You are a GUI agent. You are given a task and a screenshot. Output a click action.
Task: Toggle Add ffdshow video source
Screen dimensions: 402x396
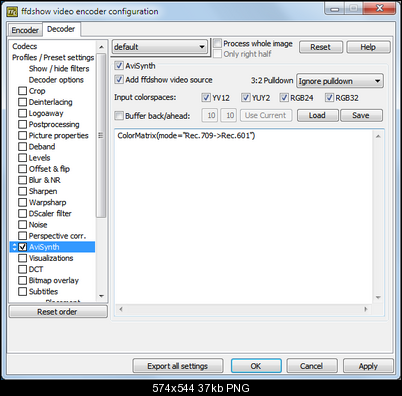(119, 80)
